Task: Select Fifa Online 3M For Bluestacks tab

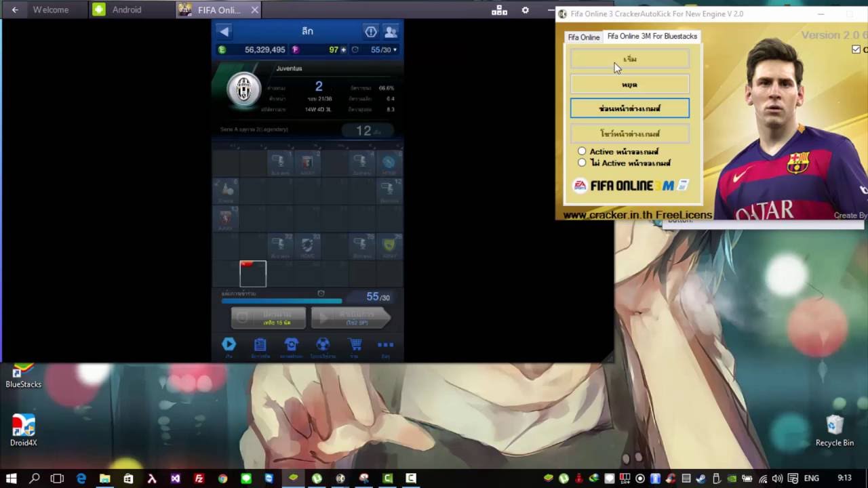Action: click(652, 36)
